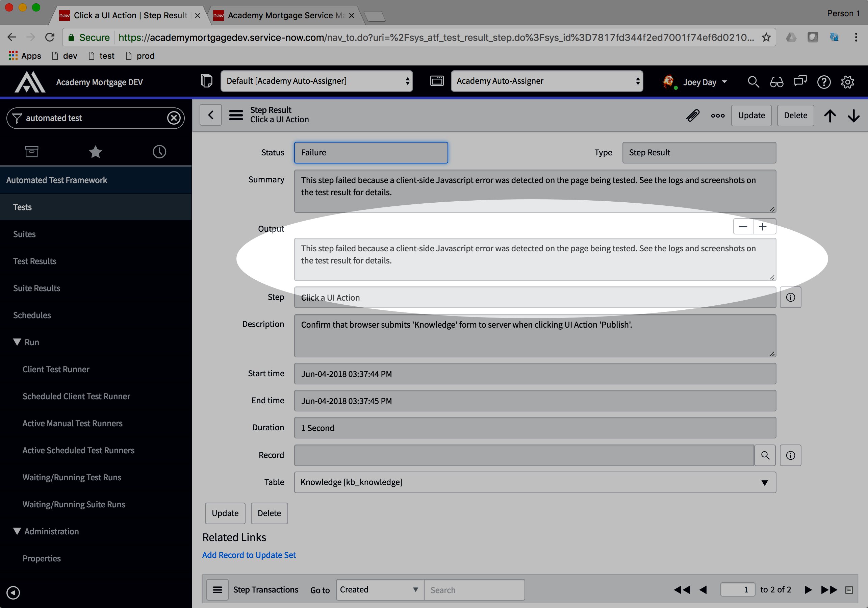Clear the navigator filter with X icon

click(x=174, y=118)
